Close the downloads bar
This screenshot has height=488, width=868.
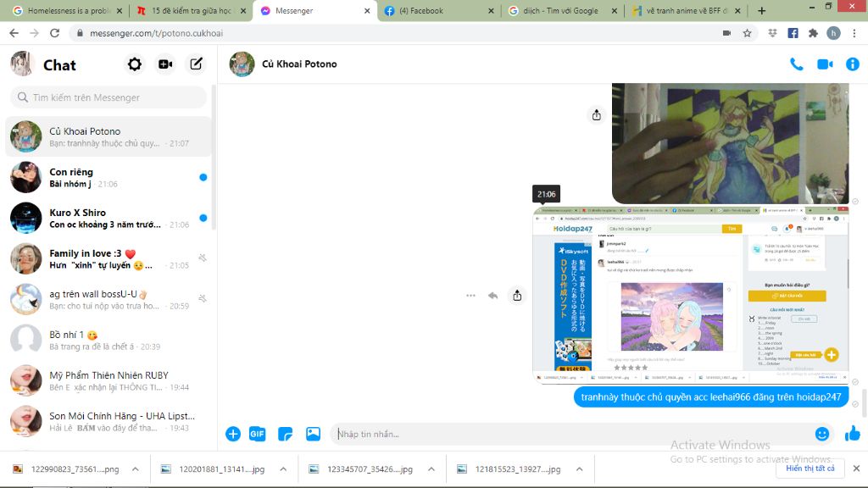[856, 469]
